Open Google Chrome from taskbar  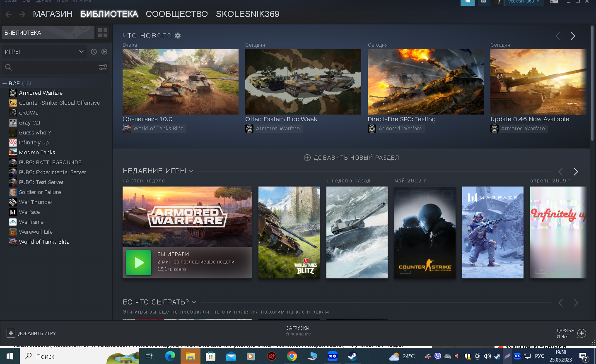coord(292,356)
